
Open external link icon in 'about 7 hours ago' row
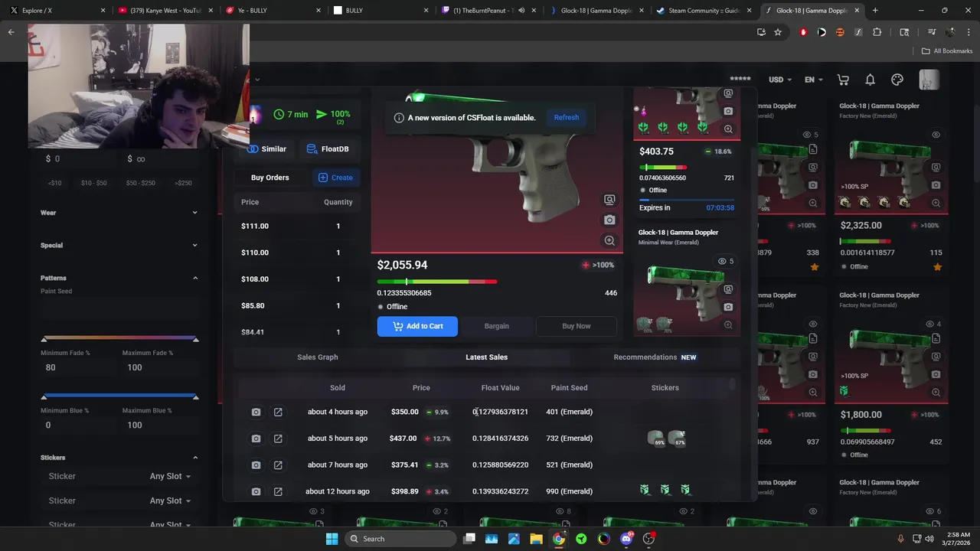[x=278, y=465]
